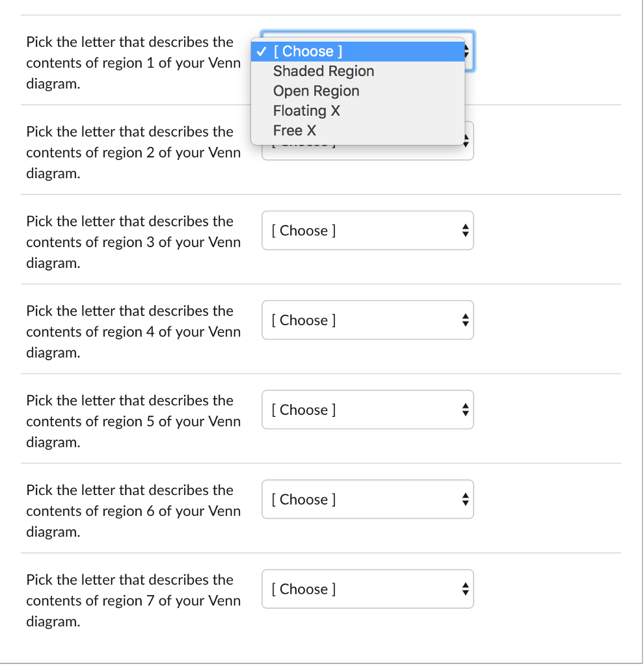Click the region 7 question text
Viewport: 644px width, 666px height.
click(133, 601)
